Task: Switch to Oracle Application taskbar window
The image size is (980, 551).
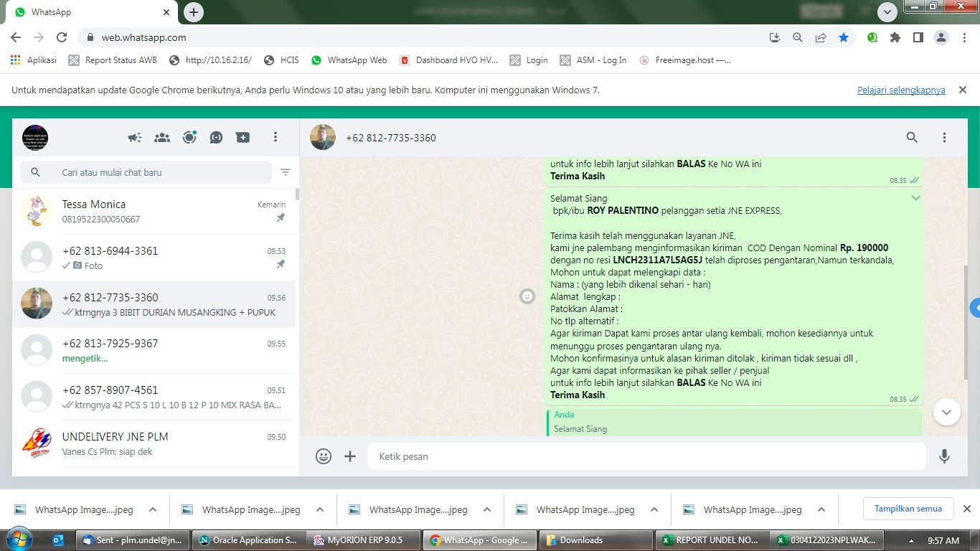Action: 248,540
